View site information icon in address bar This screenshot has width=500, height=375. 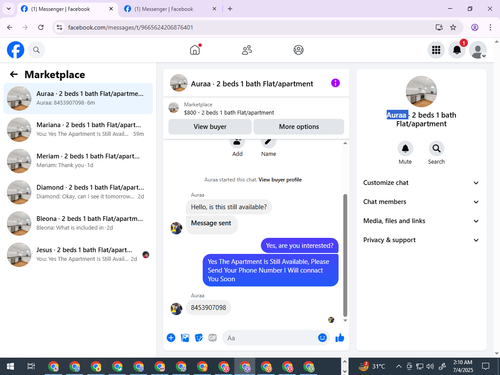59,27
